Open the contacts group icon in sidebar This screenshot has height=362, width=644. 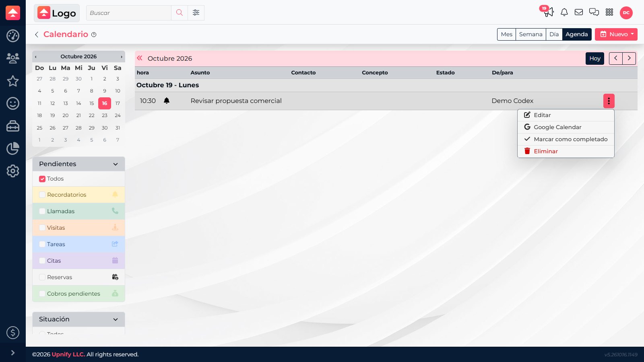point(13,58)
